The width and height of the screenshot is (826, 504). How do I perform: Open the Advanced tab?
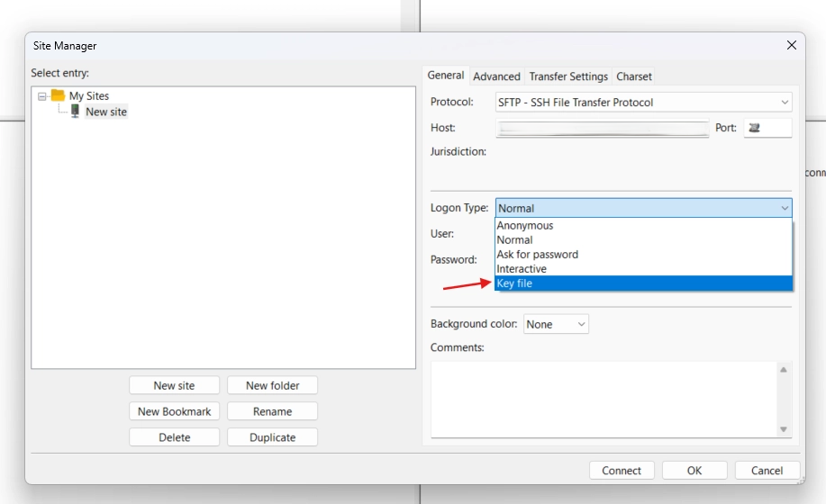pyautogui.click(x=496, y=76)
